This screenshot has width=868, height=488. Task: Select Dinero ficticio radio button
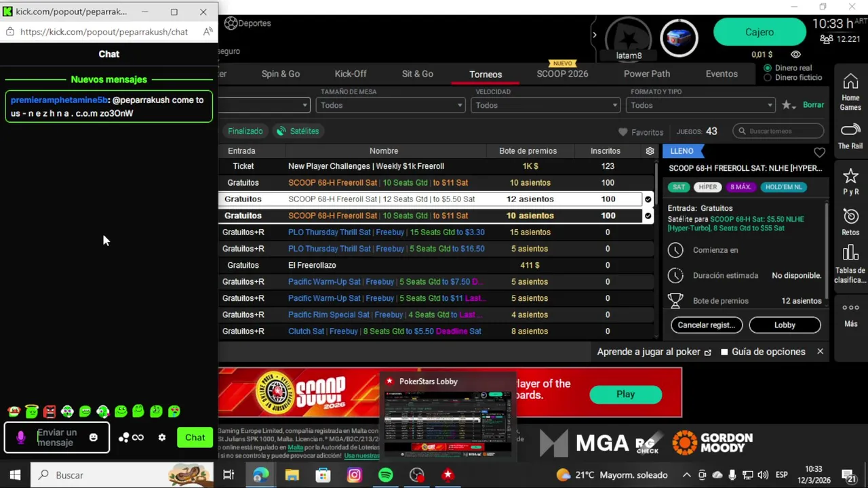tap(768, 77)
